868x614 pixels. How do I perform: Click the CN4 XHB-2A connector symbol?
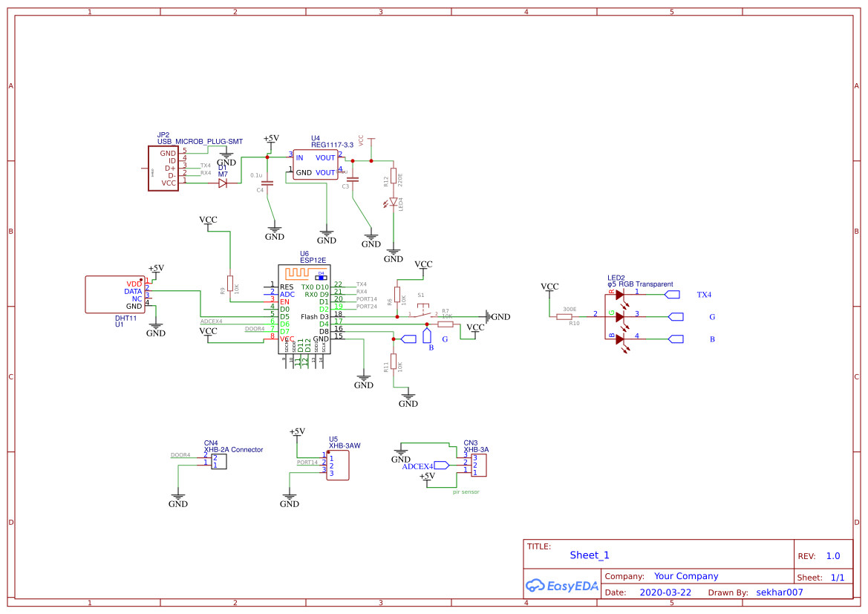pyautogui.click(x=218, y=461)
